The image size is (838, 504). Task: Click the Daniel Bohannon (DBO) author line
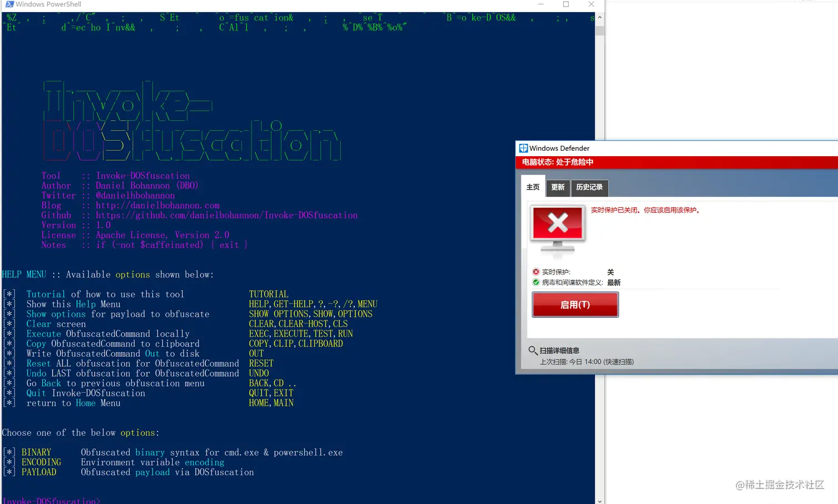(x=147, y=186)
